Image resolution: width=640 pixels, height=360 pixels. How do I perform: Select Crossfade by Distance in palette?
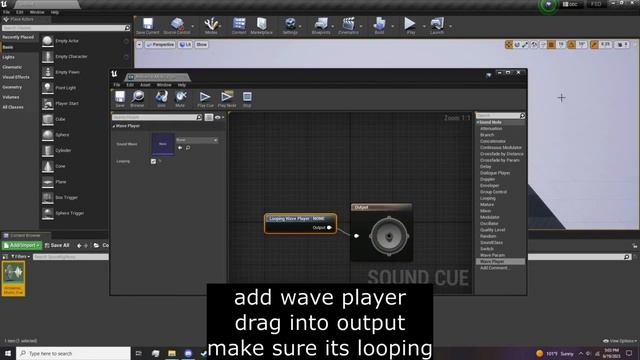tap(502, 154)
